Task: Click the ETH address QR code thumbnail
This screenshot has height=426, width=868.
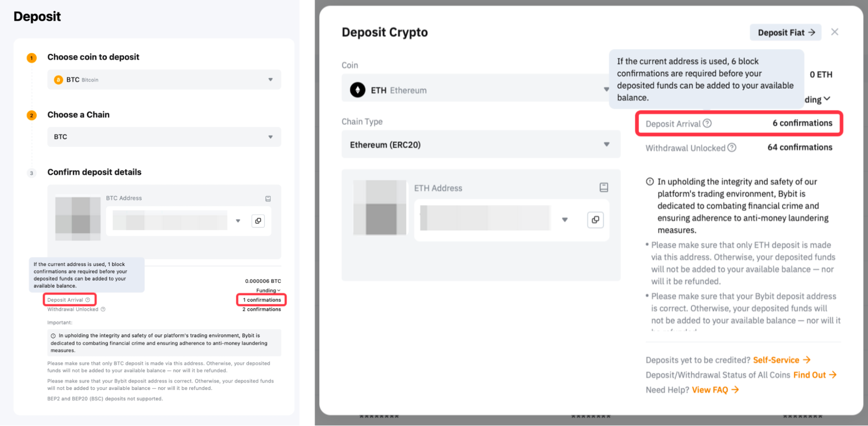Action: coord(380,208)
